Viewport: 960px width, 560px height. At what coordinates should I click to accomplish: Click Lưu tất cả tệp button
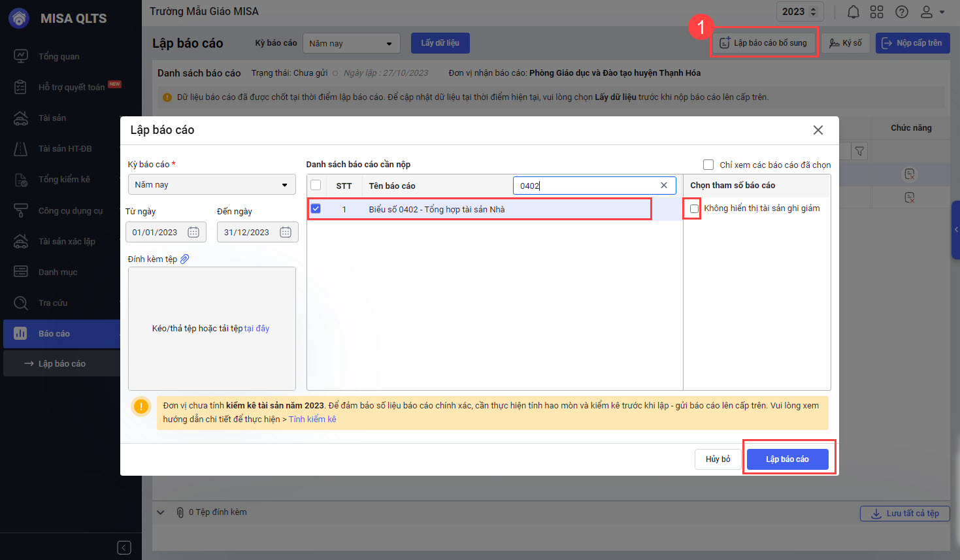(x=904, y=514)
